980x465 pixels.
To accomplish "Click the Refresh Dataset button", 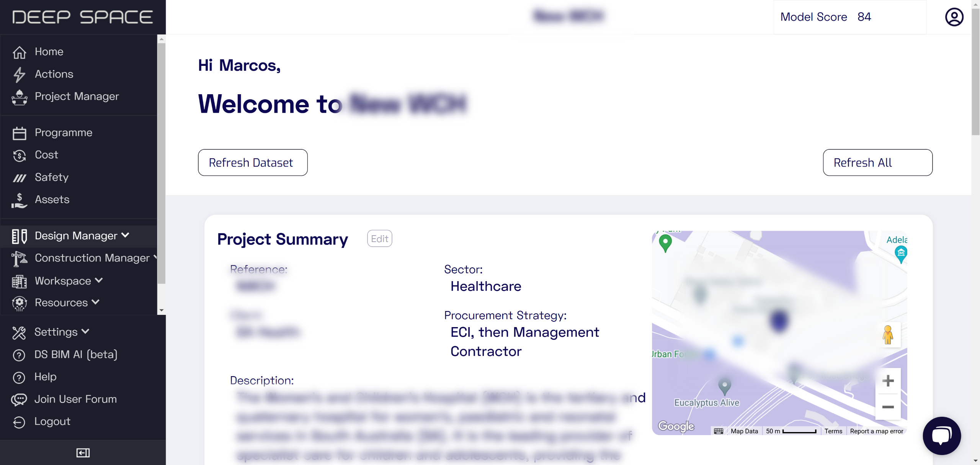I will point(252,162).
